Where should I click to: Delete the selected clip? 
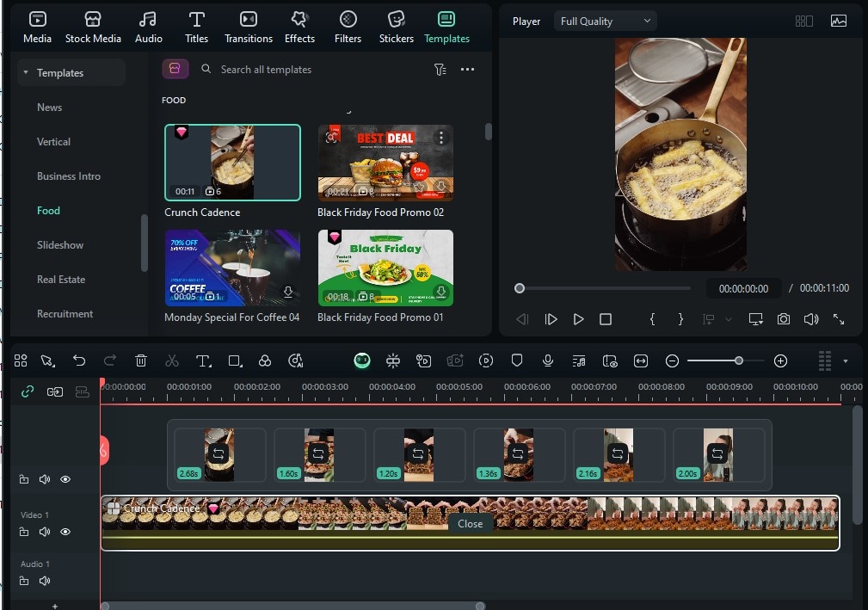[x=141, y=360]
